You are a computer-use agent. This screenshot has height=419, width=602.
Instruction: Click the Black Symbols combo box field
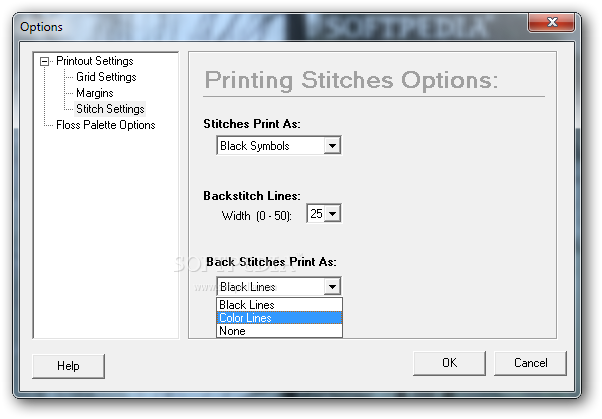[270, 146]
